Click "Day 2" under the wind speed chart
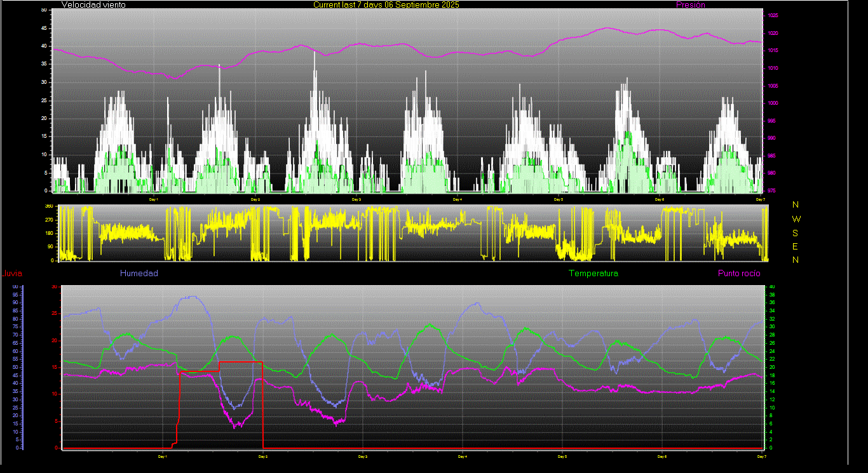Viewport: 868px width, 473px height. 255,199
